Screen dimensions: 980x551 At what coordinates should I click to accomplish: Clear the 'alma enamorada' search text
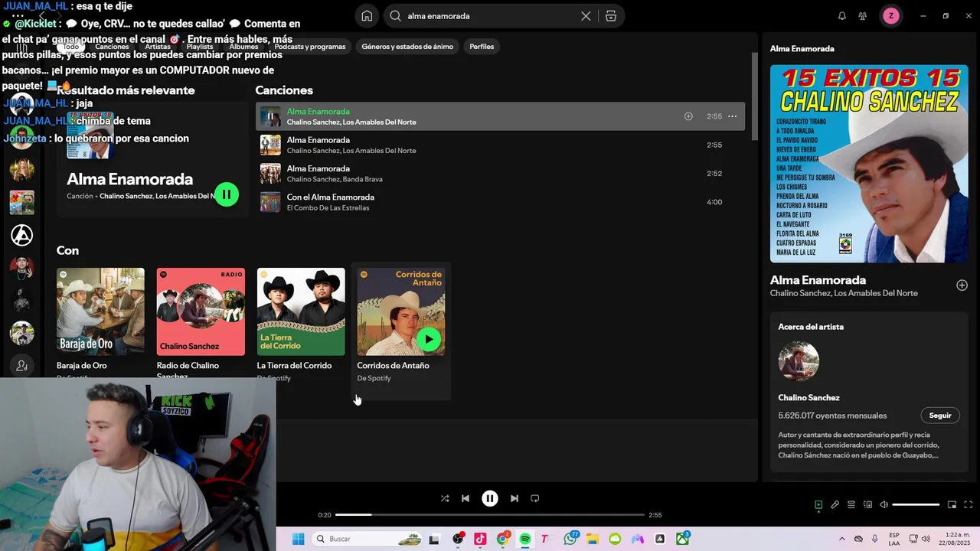(x=586, y=16)
